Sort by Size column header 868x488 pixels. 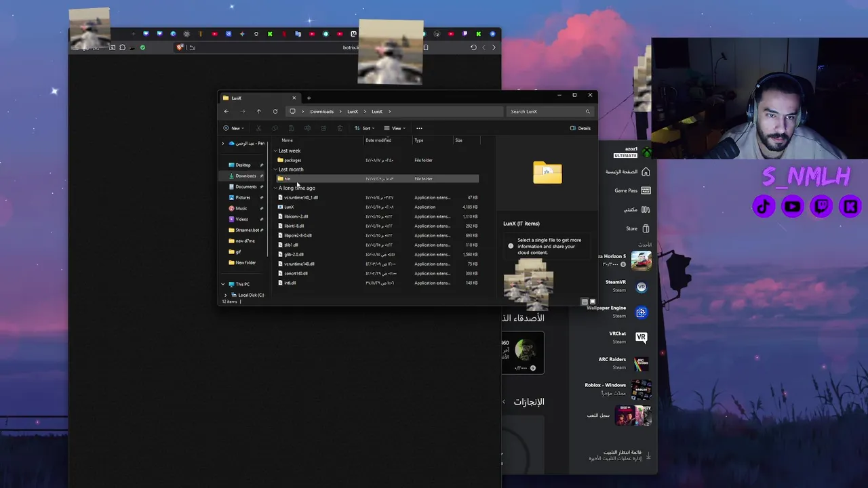click(459, 140)
